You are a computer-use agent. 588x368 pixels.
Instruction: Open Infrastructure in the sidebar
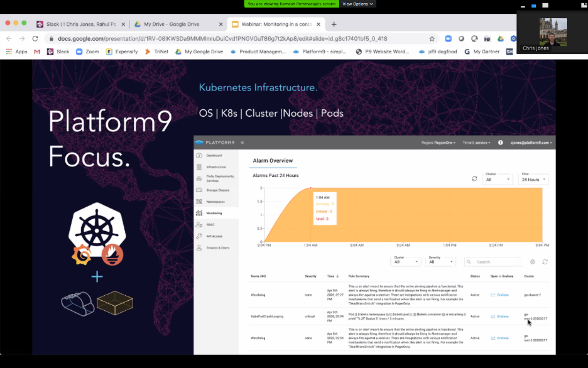click(216, 167)
